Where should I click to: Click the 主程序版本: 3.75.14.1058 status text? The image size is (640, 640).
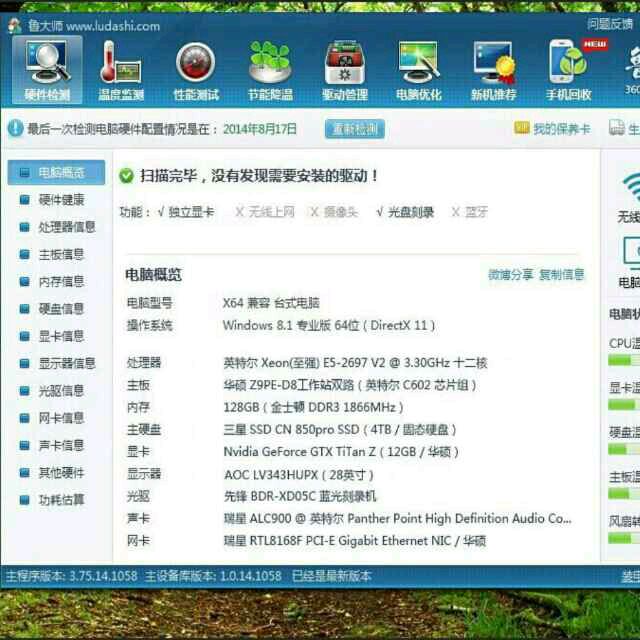tap(71, 576)
